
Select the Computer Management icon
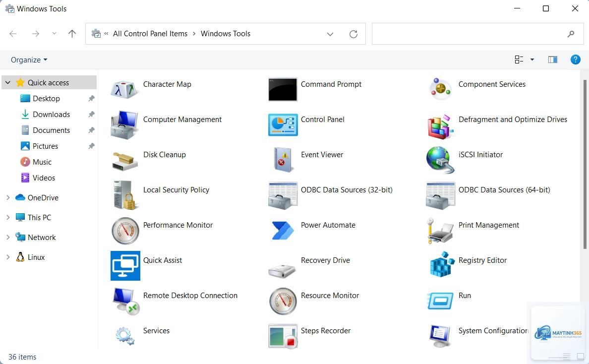(x=125, y=124)
